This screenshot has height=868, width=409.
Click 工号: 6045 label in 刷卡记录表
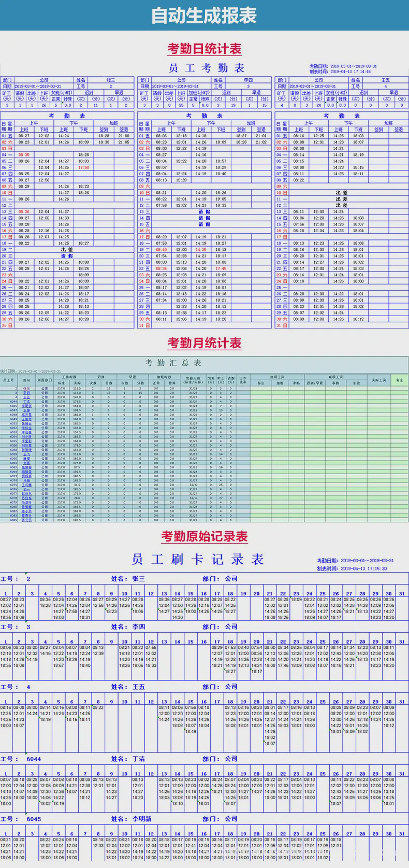(x=21, y=819)
